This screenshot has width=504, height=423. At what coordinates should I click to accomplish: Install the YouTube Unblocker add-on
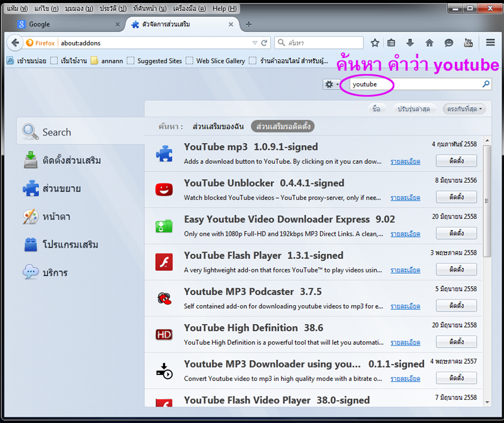(456, 197)
